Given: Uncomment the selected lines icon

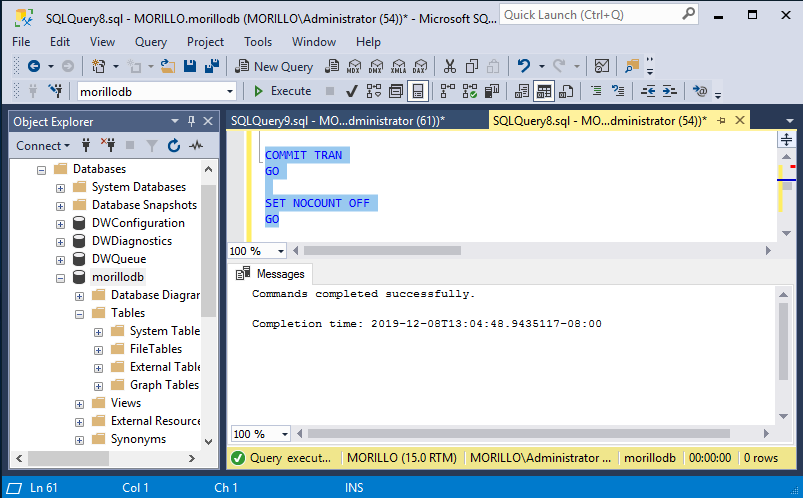Looking at the screenshot, I should [x=618, y=91].
